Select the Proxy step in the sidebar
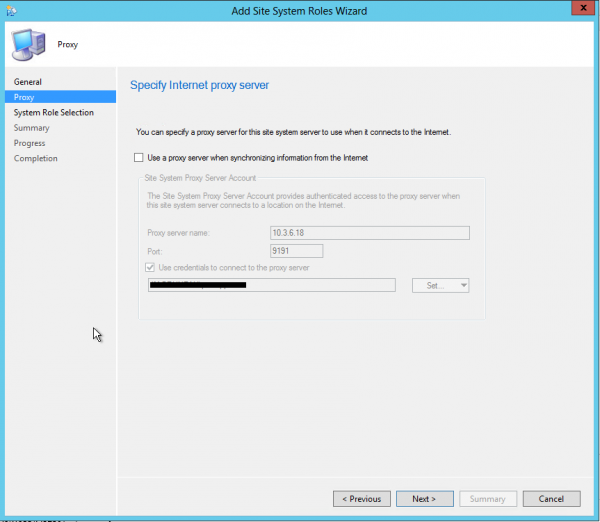The height and width of the screenshot is (522, 600). [x=60, y=97]
